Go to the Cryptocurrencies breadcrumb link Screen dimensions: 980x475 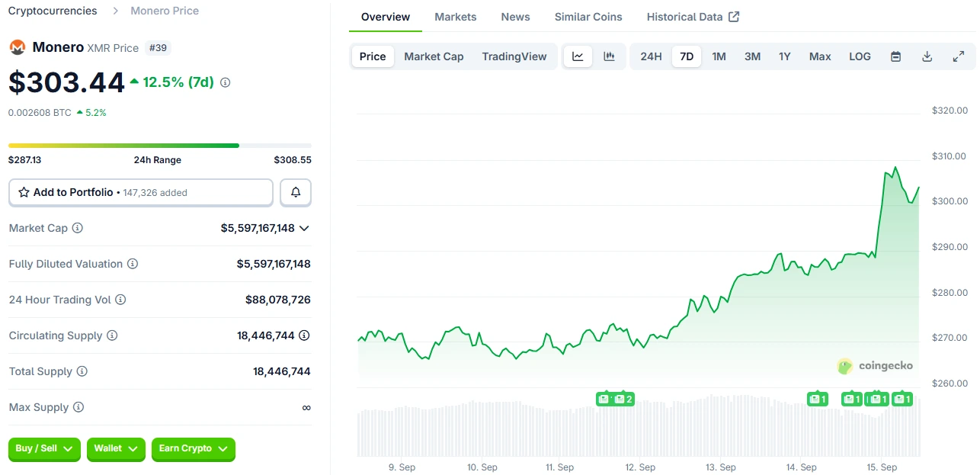tap(52, 11)
